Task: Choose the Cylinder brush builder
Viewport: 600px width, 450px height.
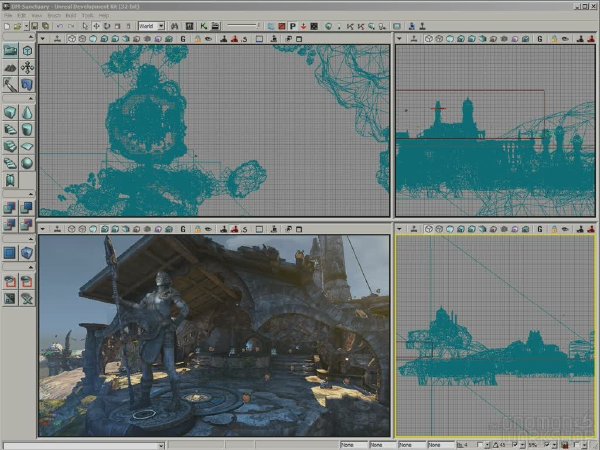Action: tap(27, 129)
